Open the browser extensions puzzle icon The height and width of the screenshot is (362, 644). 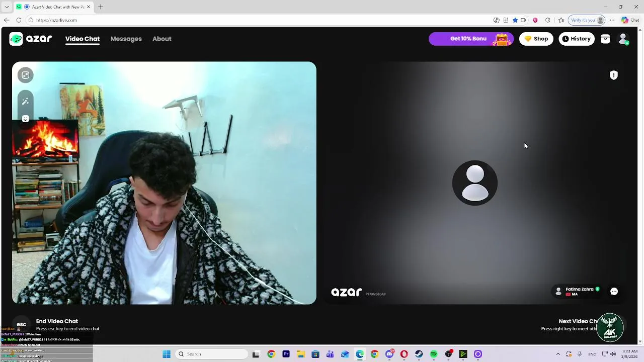pyautogui.click(x=547, y=20)
